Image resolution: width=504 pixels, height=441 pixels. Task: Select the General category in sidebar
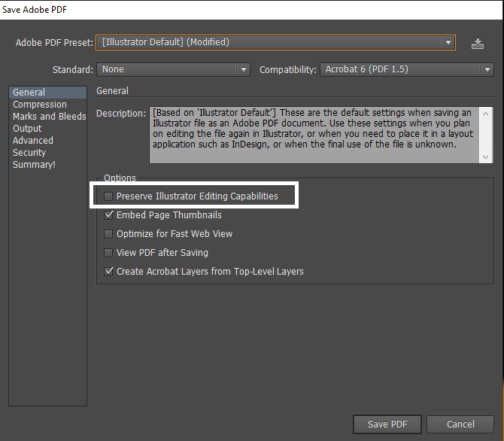(x=48, y=93)
